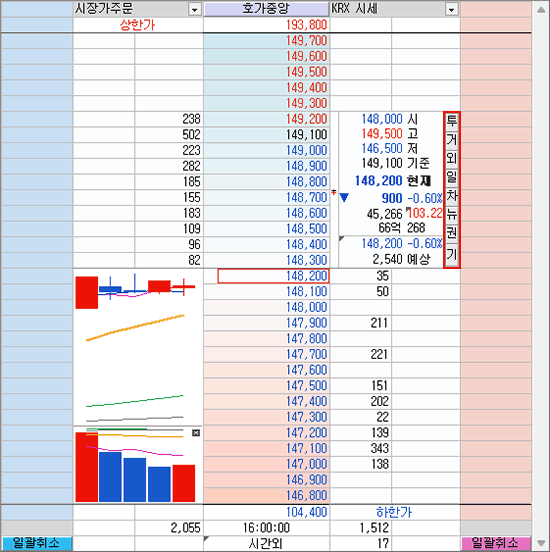Click the mini candlestick chart thumbnail
Screen dimensions: 550x552
[138, 347]
